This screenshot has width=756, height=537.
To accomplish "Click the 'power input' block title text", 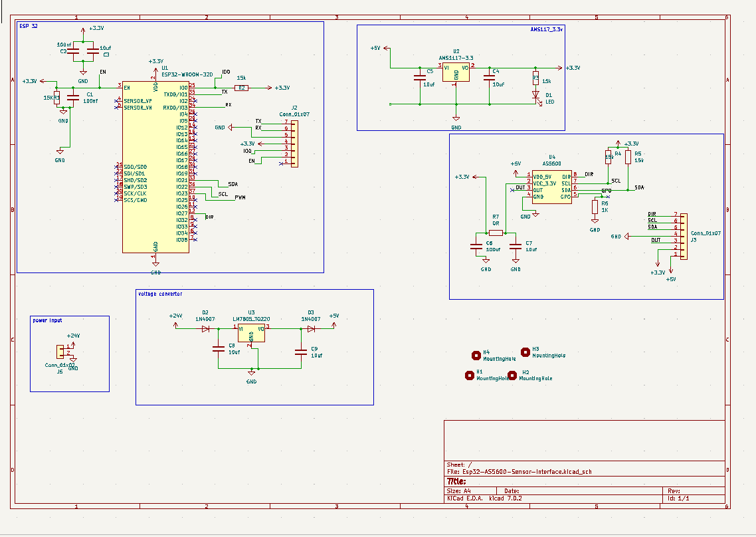I will pos(47,320).
